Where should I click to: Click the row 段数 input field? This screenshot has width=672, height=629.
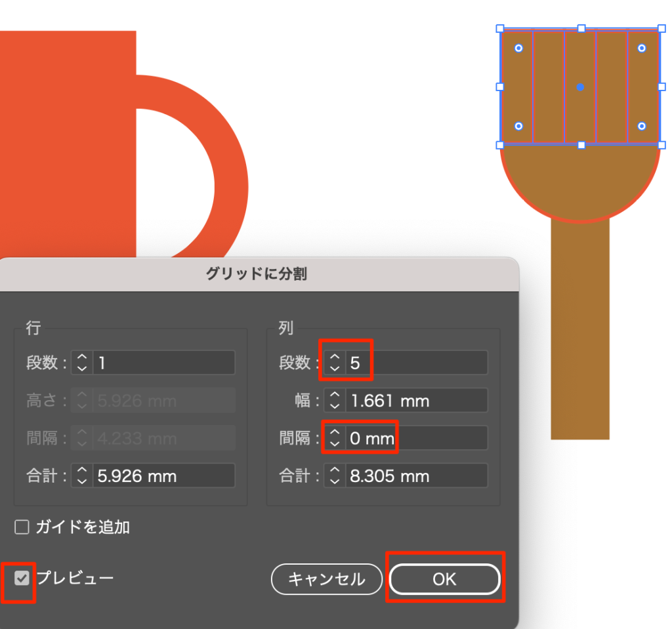pyautogui.click(x=164, y=363)
